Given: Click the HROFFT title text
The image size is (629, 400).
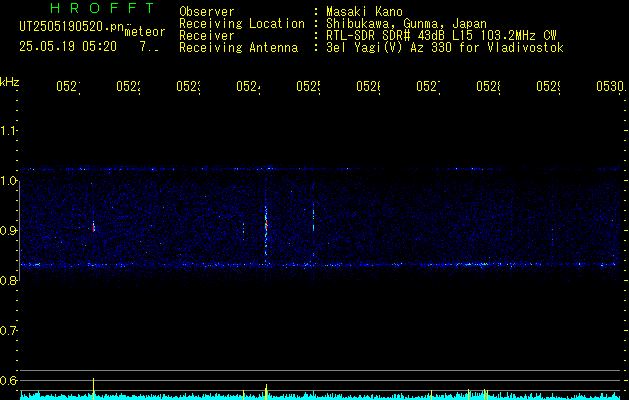Looking at the screenshot, I should (x=102, y=8).
